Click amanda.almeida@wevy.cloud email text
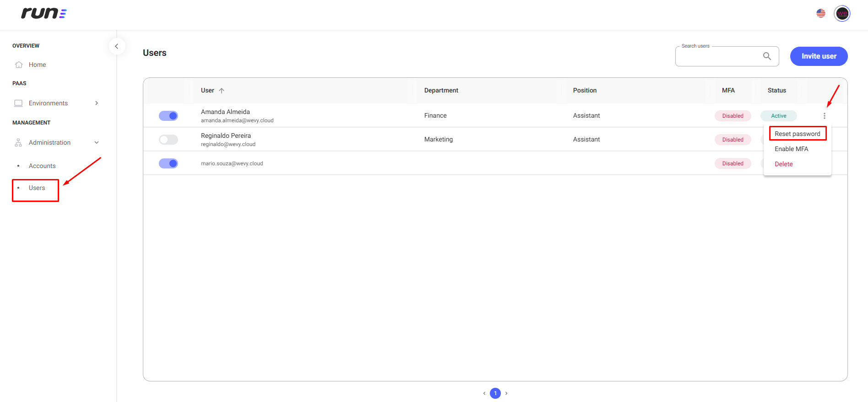This screenshot has width=868, height=402. 237,120
